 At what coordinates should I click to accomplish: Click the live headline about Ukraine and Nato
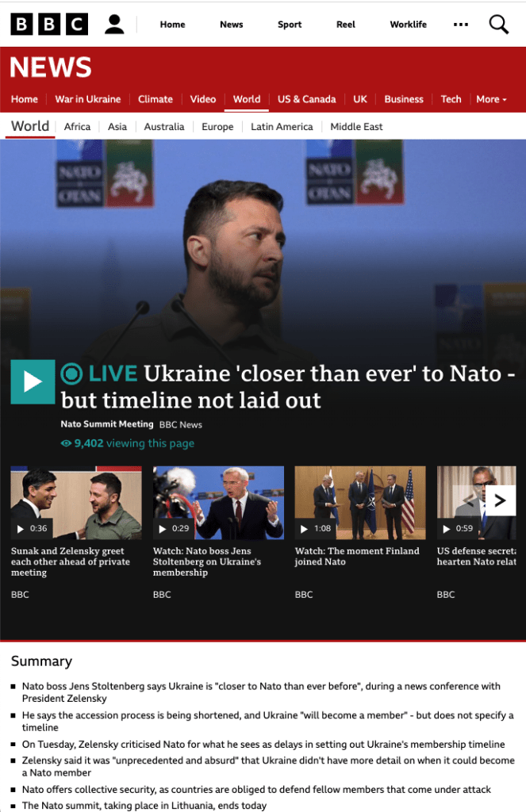click(288, 387)
